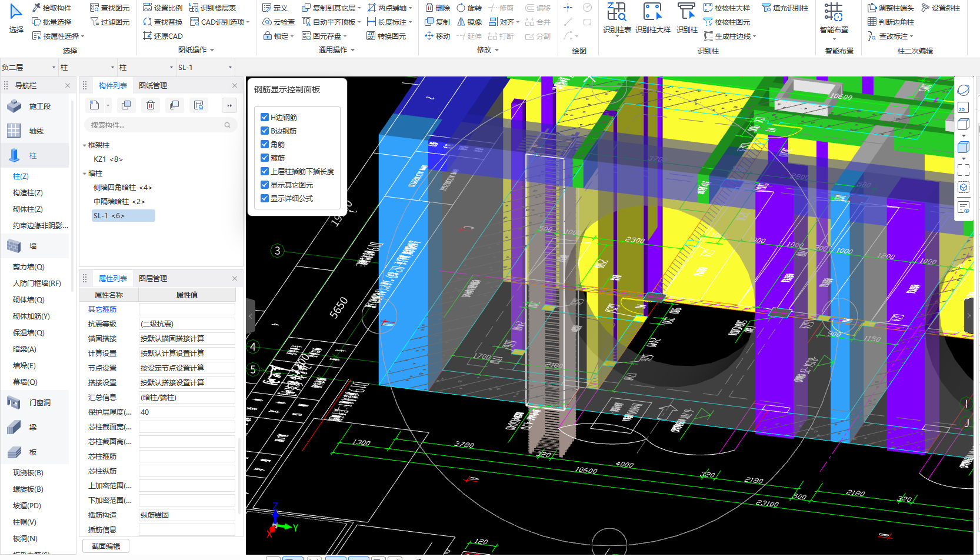This screenshot has width=980, height=560.
Task: Click 批量选择 batch select tool
Action: pos(52,22)
